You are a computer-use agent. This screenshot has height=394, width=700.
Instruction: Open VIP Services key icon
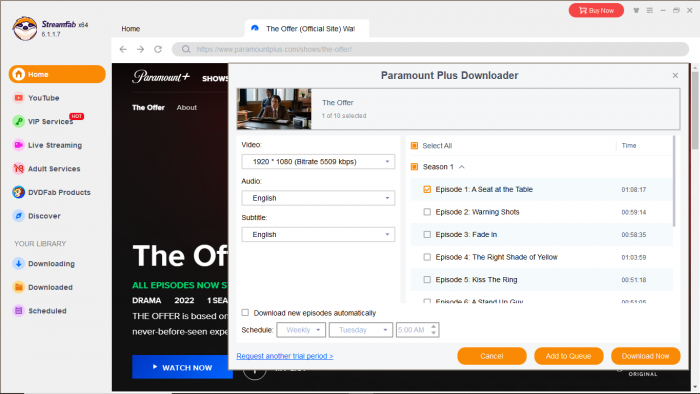click(18, 121)
